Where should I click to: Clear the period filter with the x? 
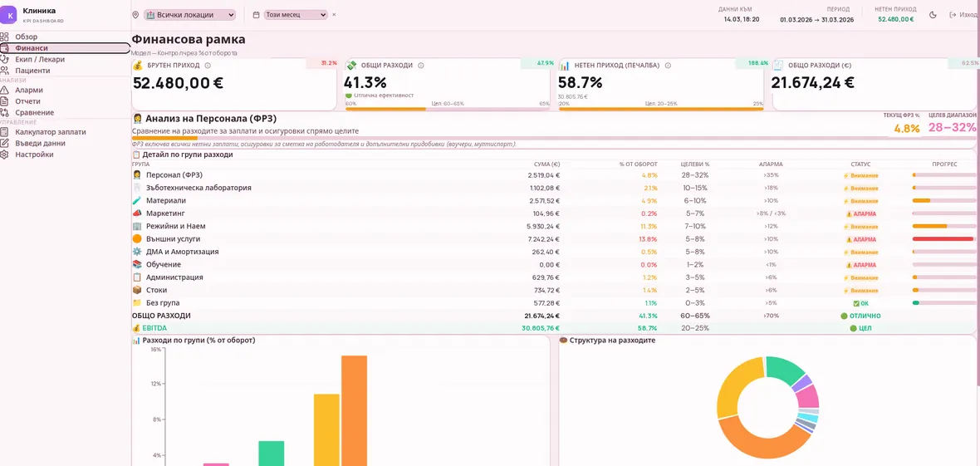334,14
